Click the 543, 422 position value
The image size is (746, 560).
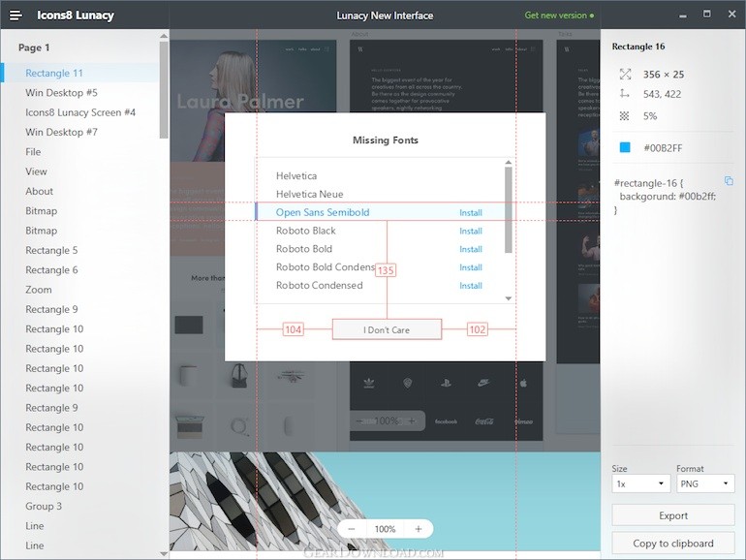[662, 94]
